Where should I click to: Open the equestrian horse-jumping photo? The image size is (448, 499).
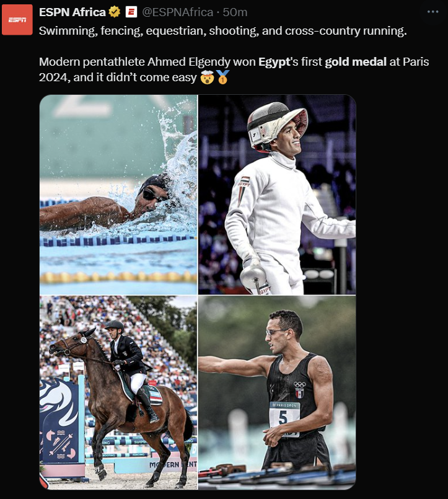coord(118,392)
